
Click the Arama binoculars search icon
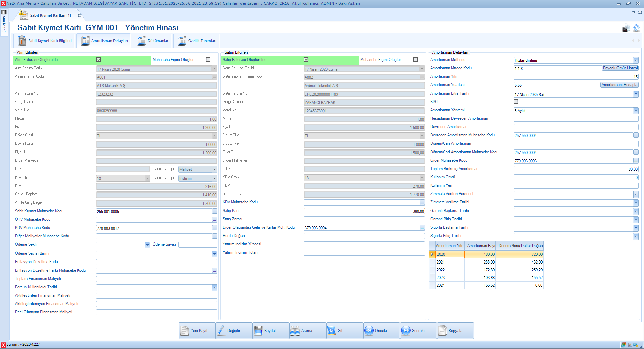295,331
